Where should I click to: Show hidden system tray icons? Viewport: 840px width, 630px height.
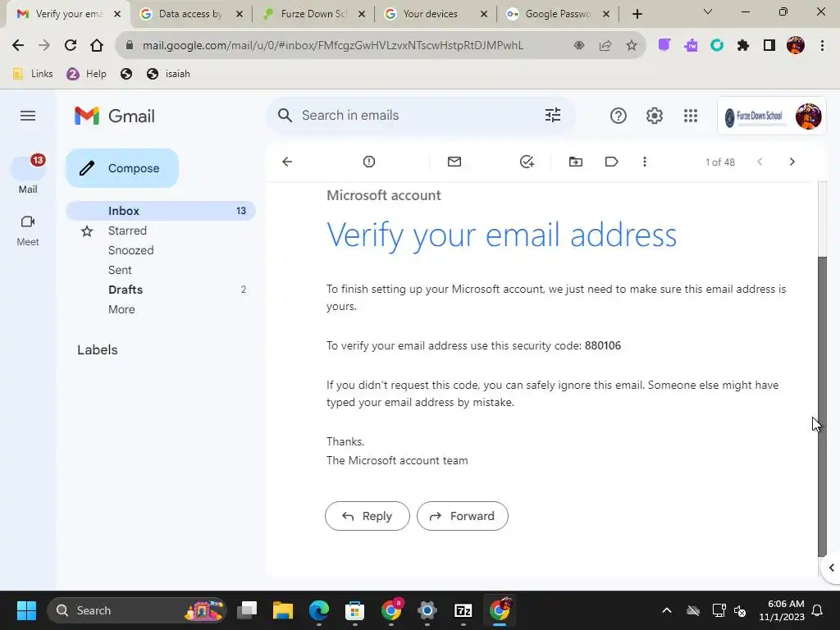pyautogui.click(x=667, y=610)
